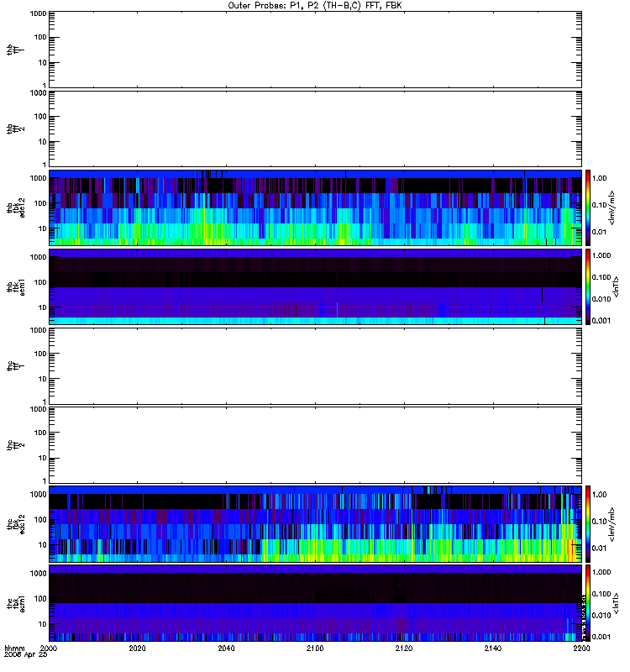Click the 'thb fff 1' panel axis label
The height and width of the screenshot is (672, 630).
[15, 50]
